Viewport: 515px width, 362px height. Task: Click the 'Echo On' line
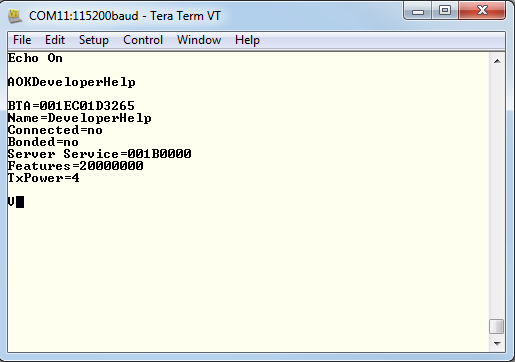tap(35, 58)
